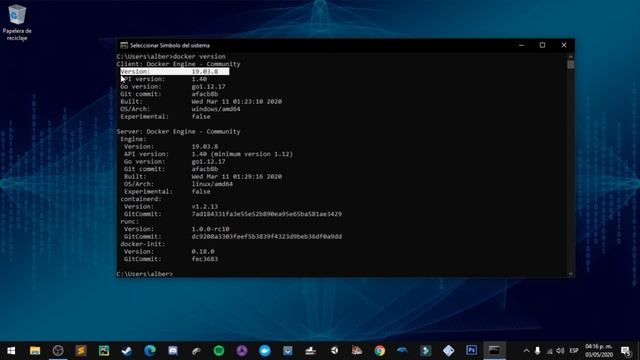Click the highlighted client Version 19.03.8 line
This screenshot has width=640, height=360.
tap(175, 71)
